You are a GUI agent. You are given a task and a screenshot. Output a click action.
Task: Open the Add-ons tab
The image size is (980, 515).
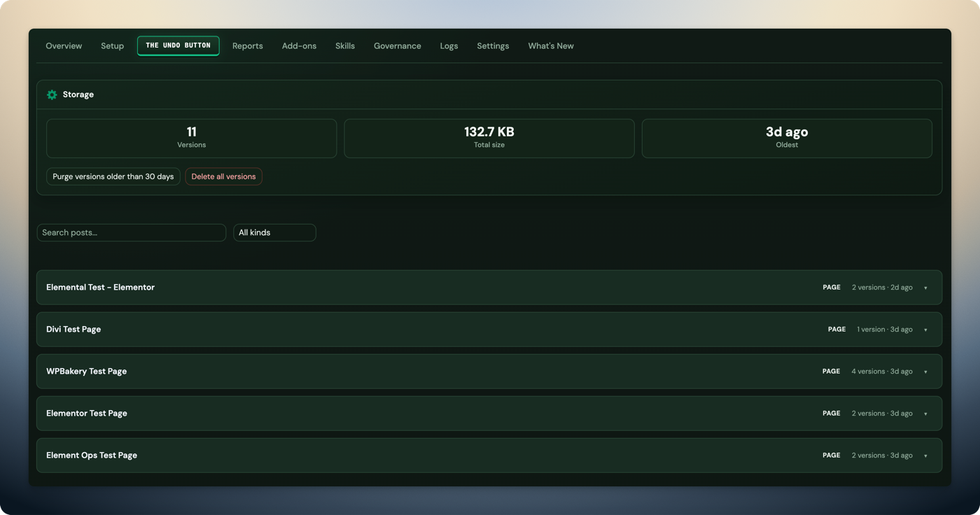[299, 46]
